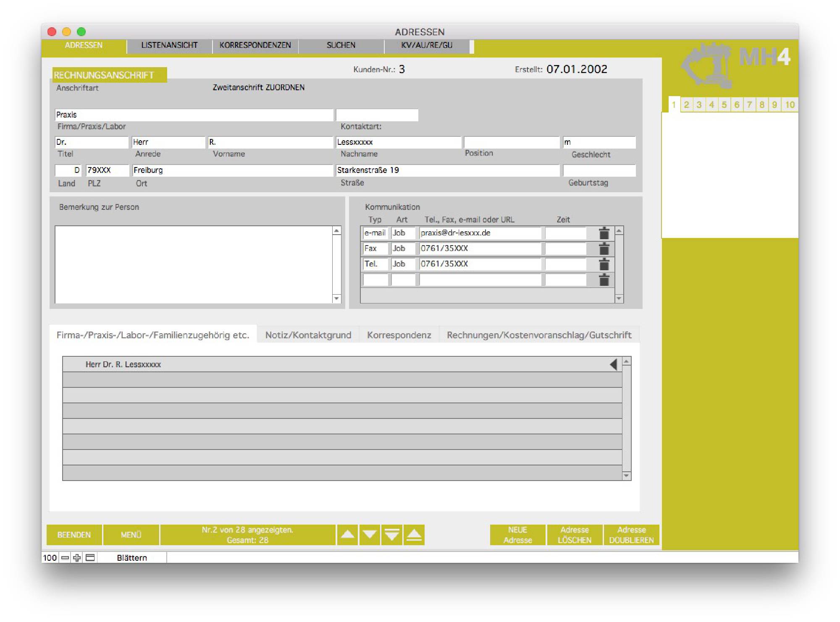This screenshot has height=622, width=840.
Task: Select page number 5 in the side panel
Action: [724, 105]
